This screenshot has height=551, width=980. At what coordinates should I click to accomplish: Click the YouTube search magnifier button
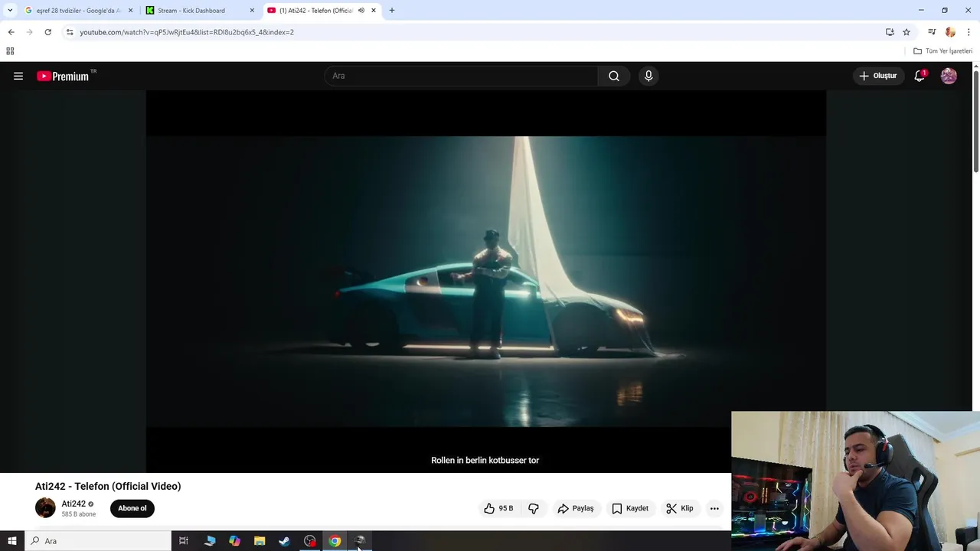click(x=614, y=76)
